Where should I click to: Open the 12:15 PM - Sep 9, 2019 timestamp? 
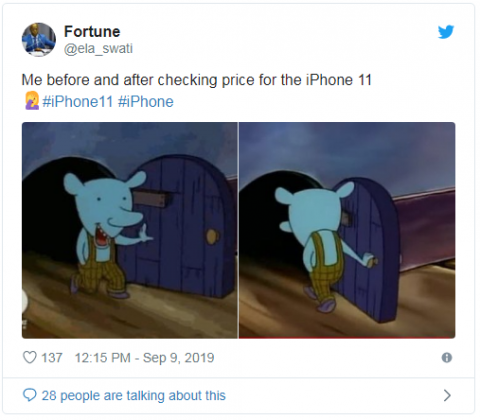(x=144, y=358)
